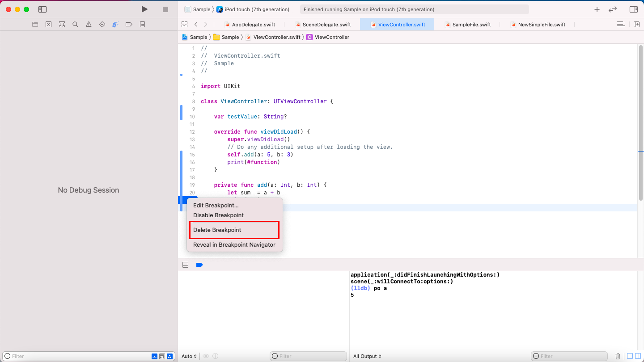Click the Library plus button
The image size is (644, 362).
click(597, 9)
